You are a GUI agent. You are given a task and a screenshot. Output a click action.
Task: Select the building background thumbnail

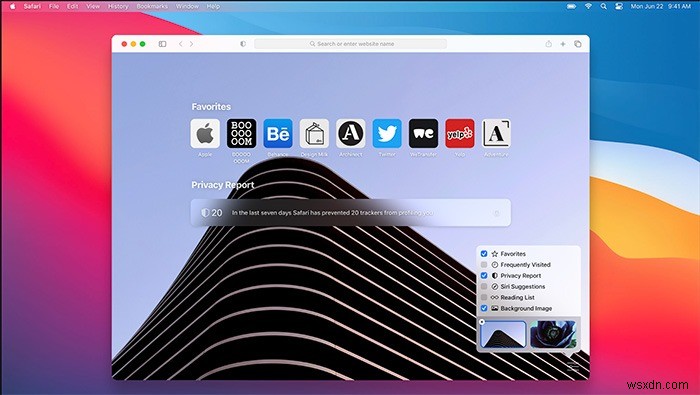click(x=503, y=334)
